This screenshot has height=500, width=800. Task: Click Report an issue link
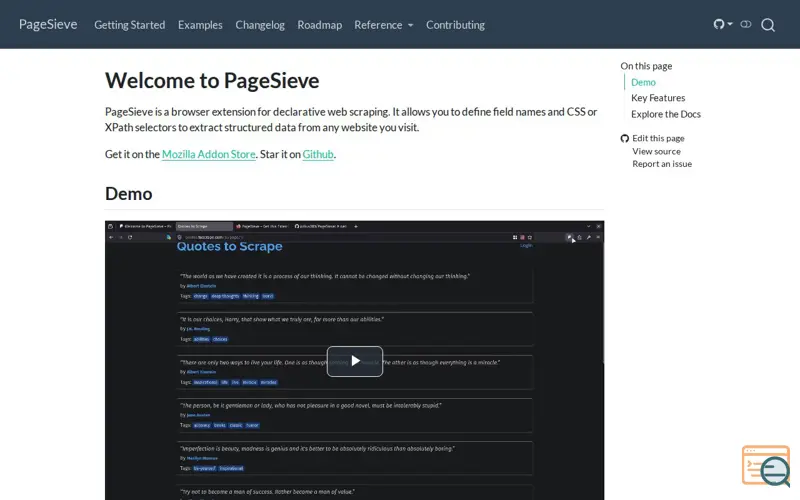[662, 164]
